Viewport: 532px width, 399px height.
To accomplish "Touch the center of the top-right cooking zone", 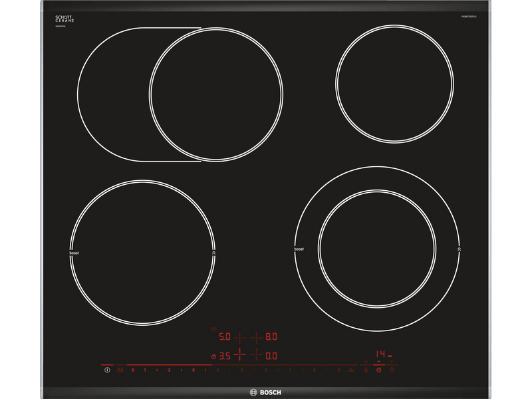I will (x=395, y=82).
